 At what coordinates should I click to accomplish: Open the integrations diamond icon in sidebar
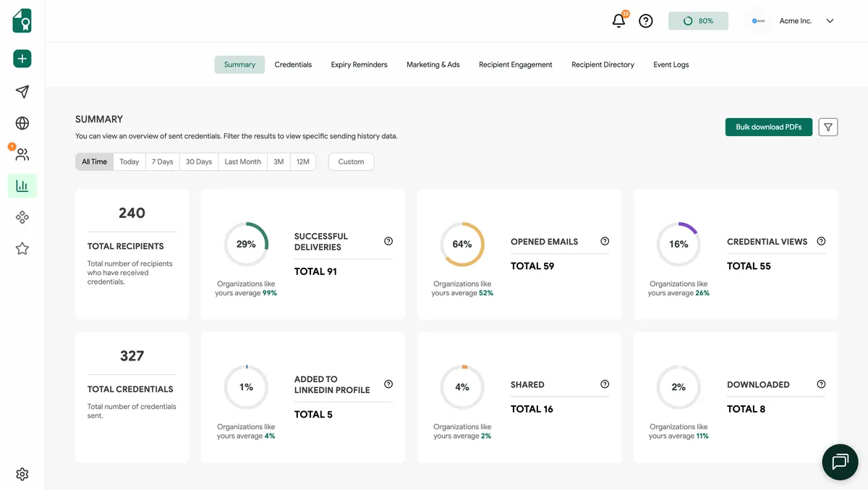22,216
